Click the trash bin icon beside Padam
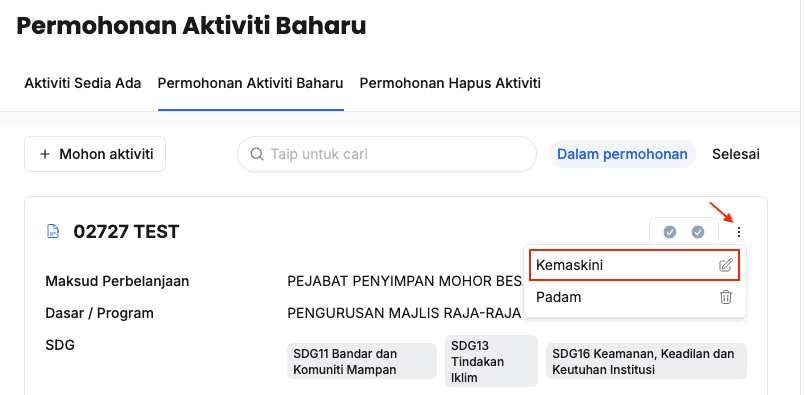Viewport: 805px width, 395px height. coord(725,297)
